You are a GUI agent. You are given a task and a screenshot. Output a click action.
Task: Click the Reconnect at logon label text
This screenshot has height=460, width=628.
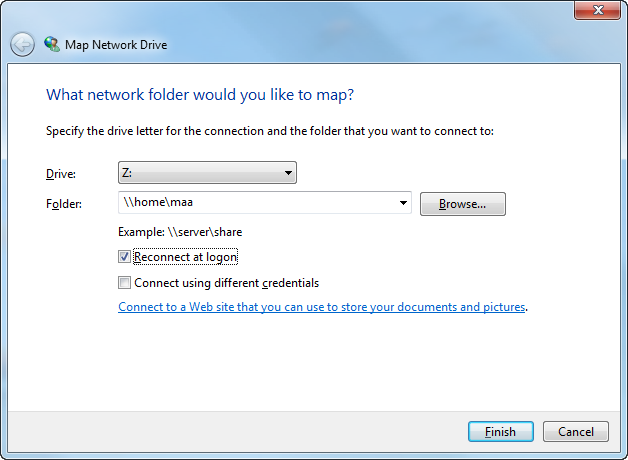[186, 257]
